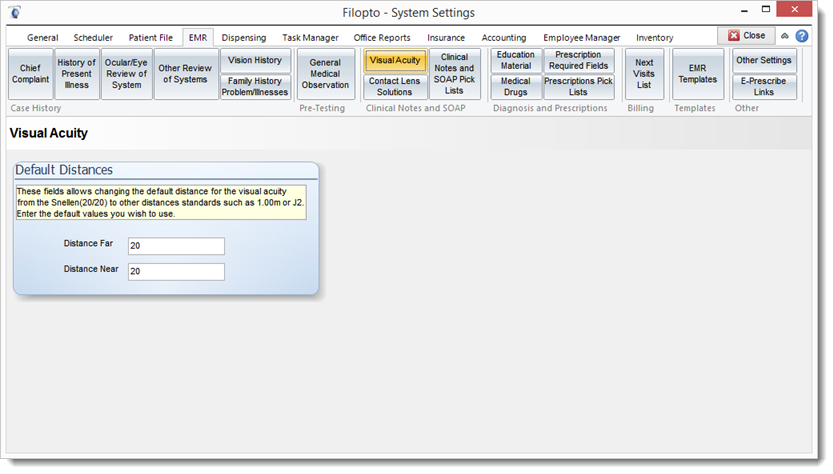The height and width of the screenshot is (474, 833).
Task: Click the Case History group label
Action: click(36, 108)
